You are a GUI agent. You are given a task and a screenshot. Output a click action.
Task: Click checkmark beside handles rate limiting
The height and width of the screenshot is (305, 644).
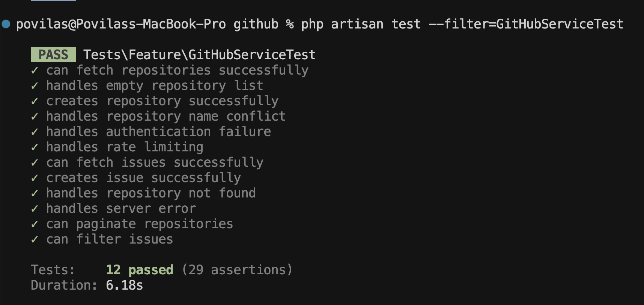[35, 147]
